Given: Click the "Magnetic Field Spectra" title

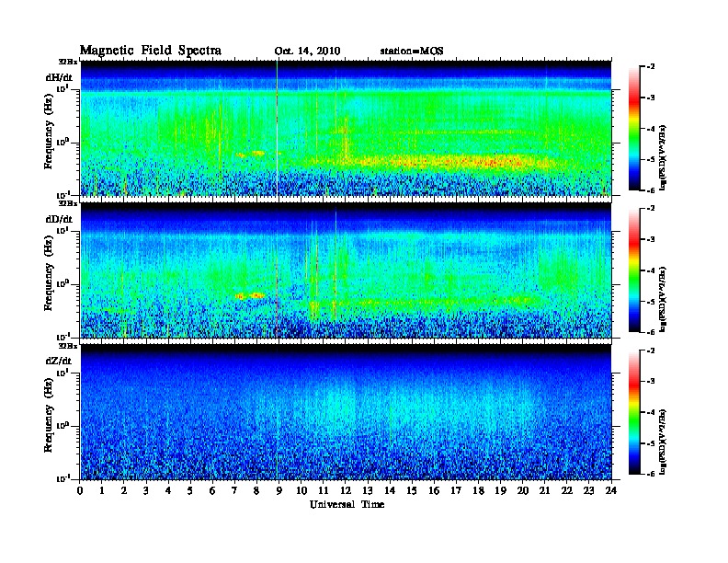Looking at the screenshot, I should pyautogui.click(x=151, y=51).
